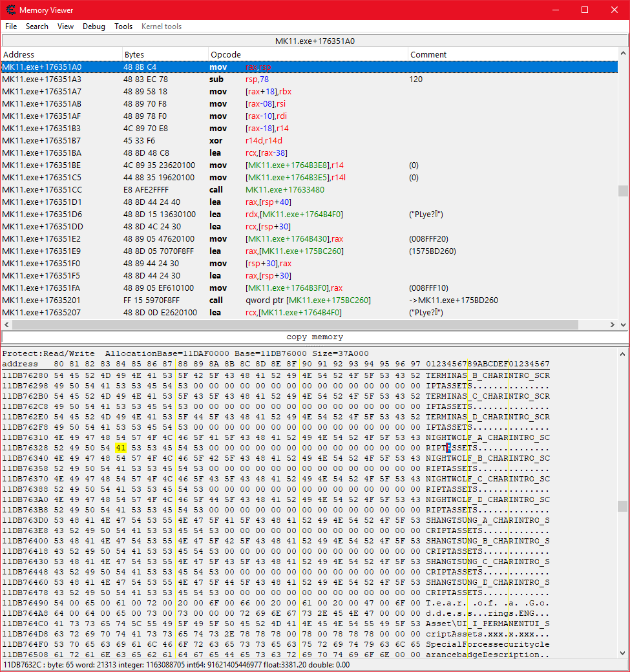
Task: Click the hex view scroll up arrow
Action: [623, 355]
